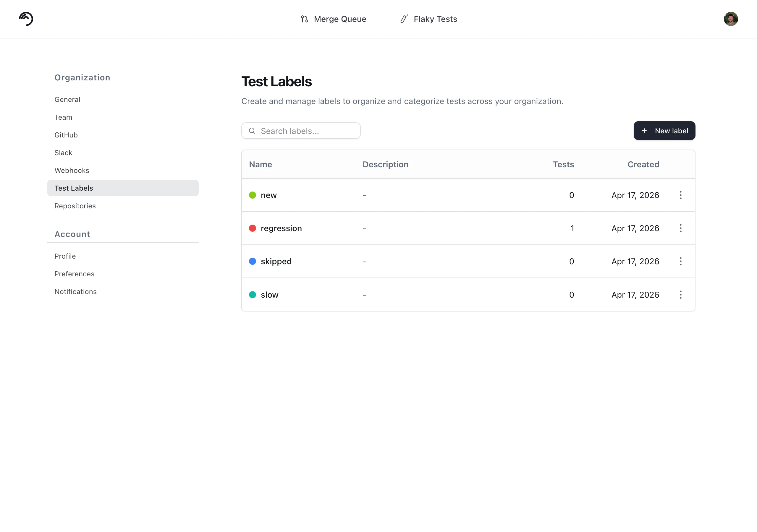Click the red dot of regression label

tap(253, 228)
